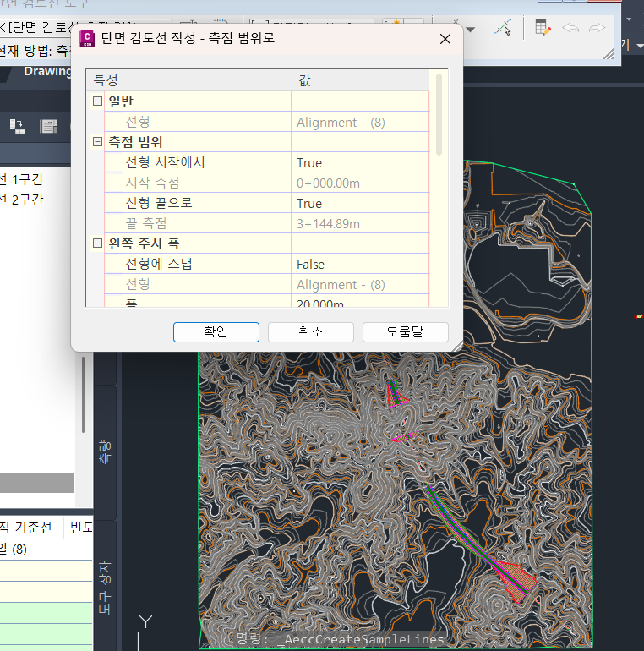Click the 도움말 help button
Screen dimensions: 644x651
coord(405,331)
